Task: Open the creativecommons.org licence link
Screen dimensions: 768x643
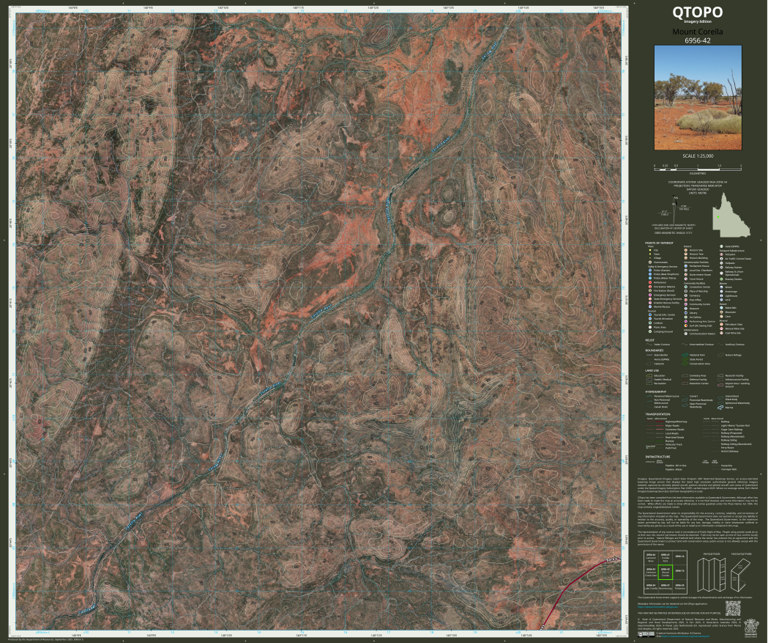Action: tap(685, 636)
